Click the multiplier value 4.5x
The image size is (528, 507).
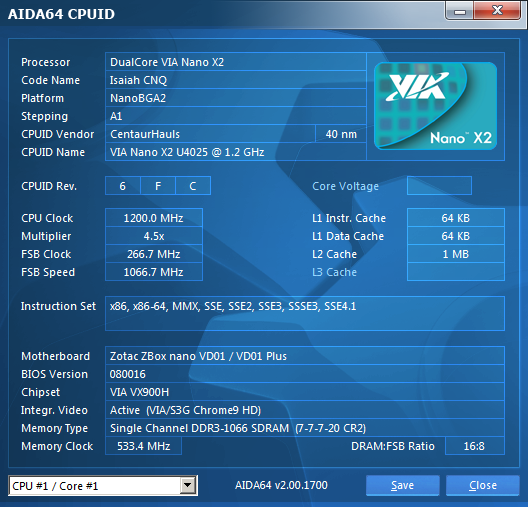tap(154, 236)
